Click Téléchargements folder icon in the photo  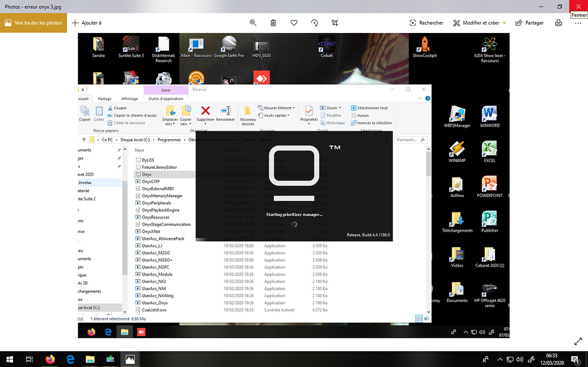457,222
